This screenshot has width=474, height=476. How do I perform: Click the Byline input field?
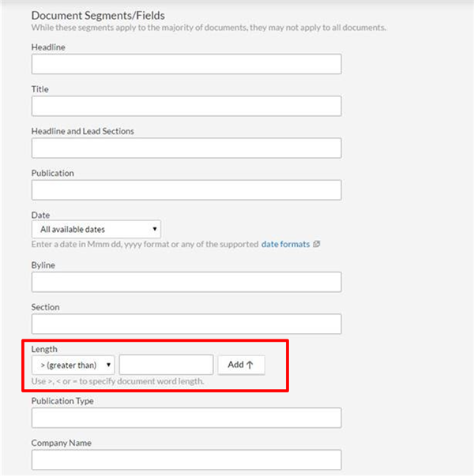tap(186, 282)
